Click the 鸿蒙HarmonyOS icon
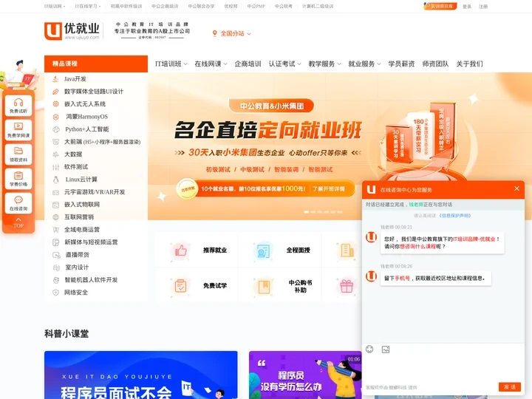 (x=55, y=117)
